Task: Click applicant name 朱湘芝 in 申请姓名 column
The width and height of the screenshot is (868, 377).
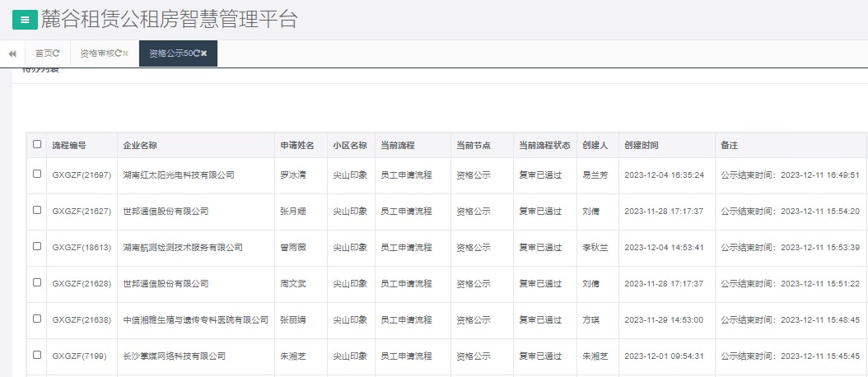Action: tap(293, 356)
